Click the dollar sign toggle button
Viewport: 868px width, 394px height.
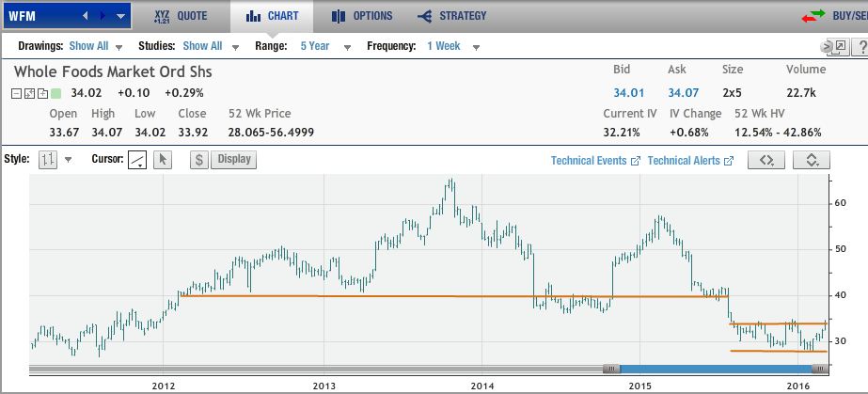(x=199, y=160)
